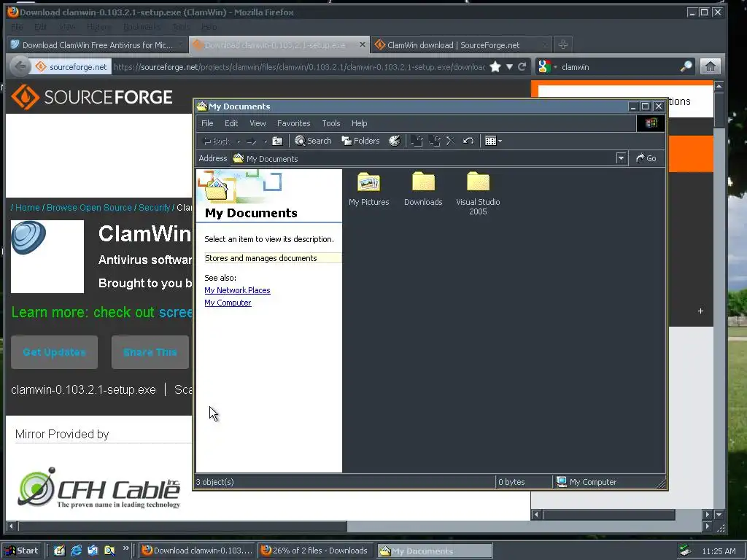Image resolution: width=747 pixels, height=560 pixels.
Task: Open the My Pictures folder
Action: 368,189
